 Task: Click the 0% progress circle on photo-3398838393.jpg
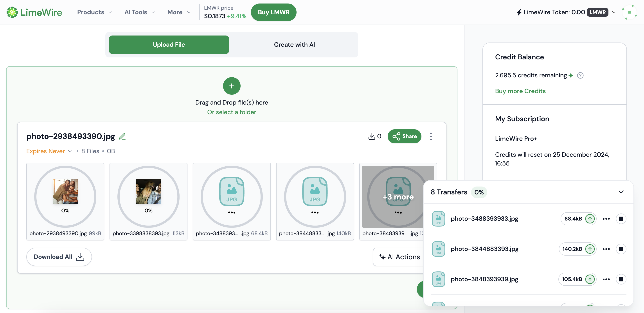pos(148,197)
